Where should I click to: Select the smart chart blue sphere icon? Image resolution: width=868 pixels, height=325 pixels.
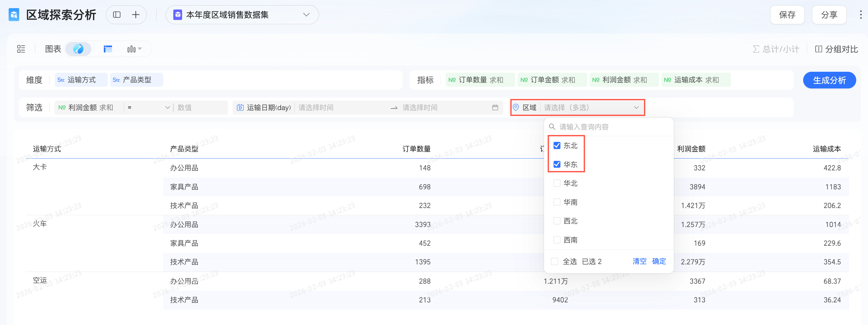click(78, 49)
